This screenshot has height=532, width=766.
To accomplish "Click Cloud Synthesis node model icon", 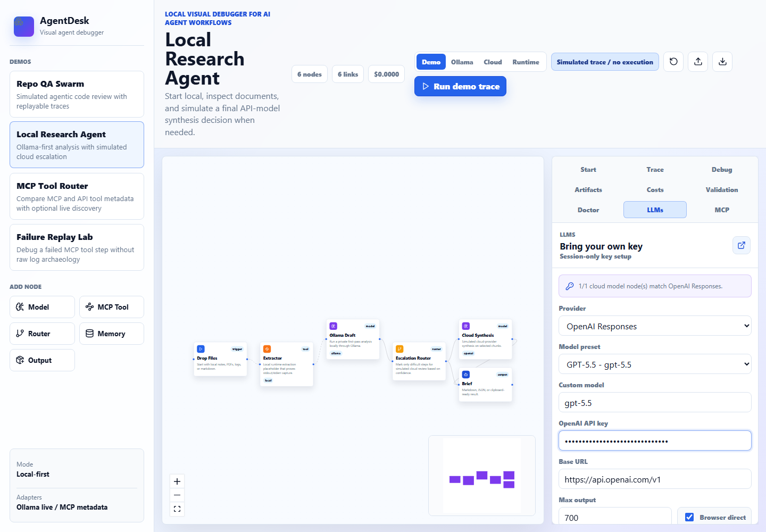I will pos(466,326).
